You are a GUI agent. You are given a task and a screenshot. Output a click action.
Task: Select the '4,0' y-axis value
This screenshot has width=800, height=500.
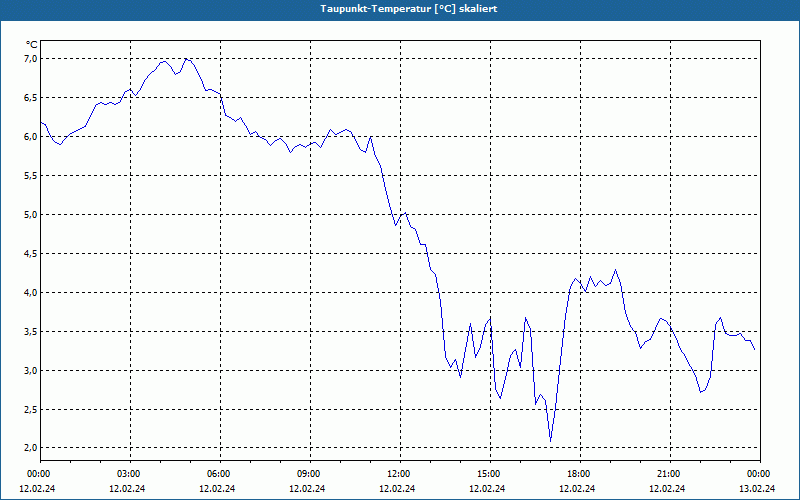click(x=31, y=292)
